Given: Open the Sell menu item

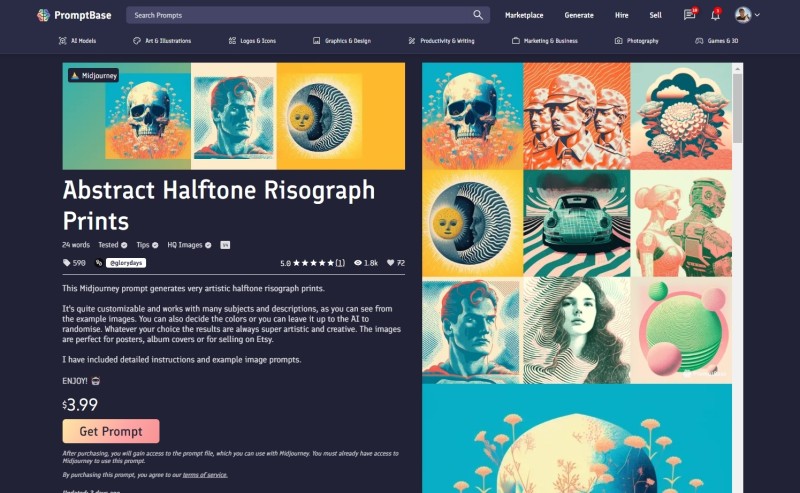Looking at the screenshot, I should (x=656, y=15).
